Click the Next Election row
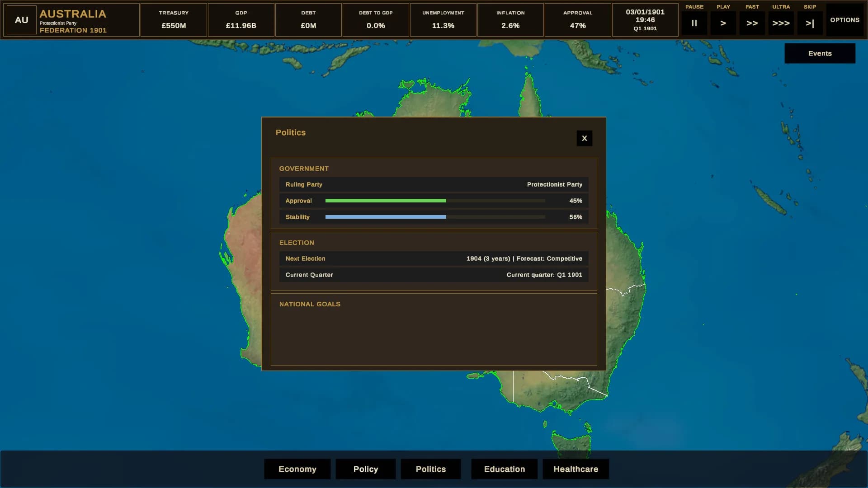The width and height of the screenshot is (868, 488). 434,258
